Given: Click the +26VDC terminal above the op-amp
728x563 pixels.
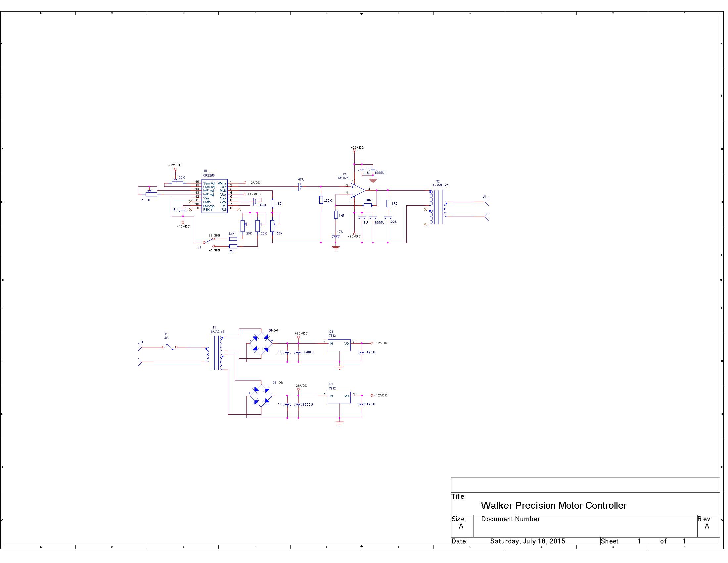Looking at the screenshot, I should (x=354, y=150).
